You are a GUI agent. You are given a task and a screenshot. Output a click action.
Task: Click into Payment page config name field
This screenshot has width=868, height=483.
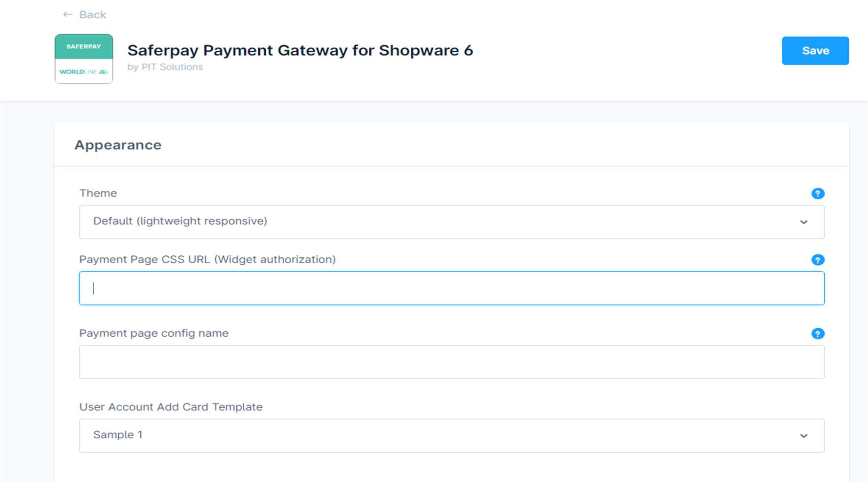451,362
